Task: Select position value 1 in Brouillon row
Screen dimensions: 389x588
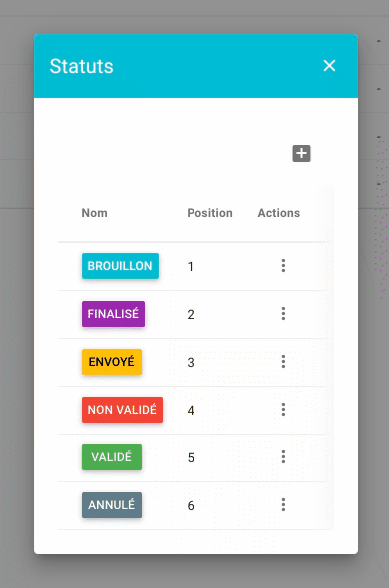Action: [191, 267]
